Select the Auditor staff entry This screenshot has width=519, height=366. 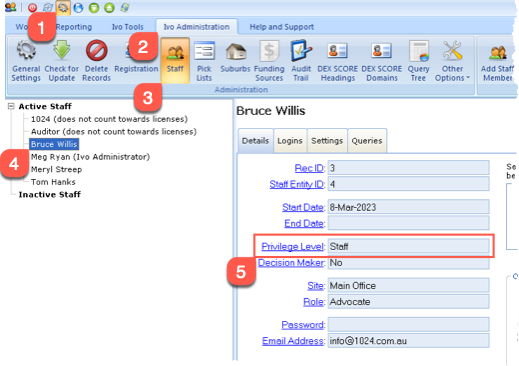pyautogui.click(x=114, y=132)
